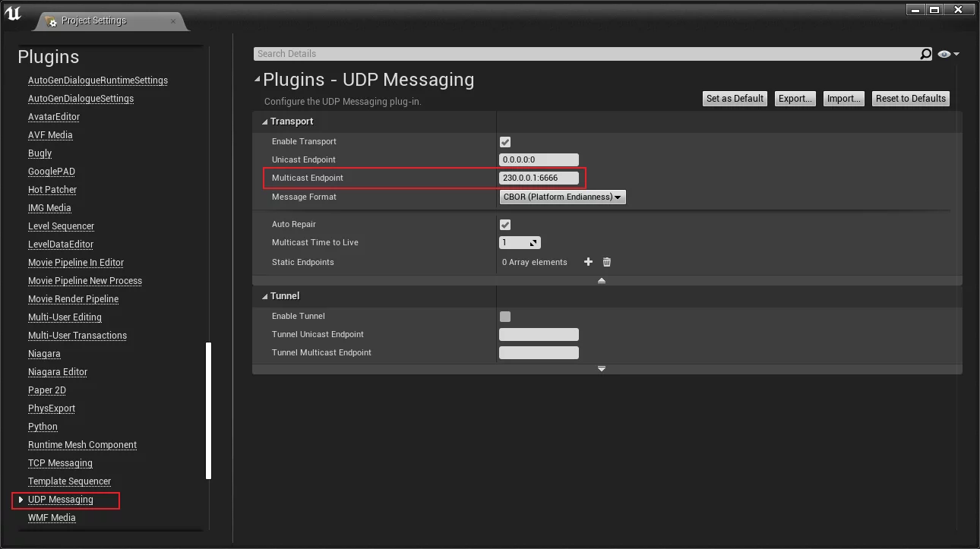
Task: Open Niagara Editor settings
Action: point(58,372)
